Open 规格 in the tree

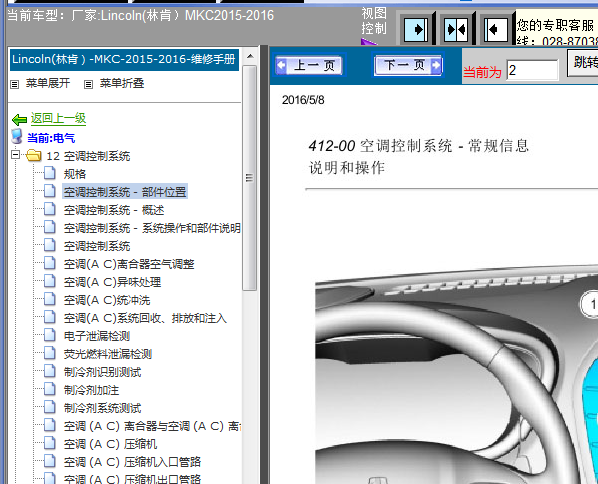coord(75,174)
